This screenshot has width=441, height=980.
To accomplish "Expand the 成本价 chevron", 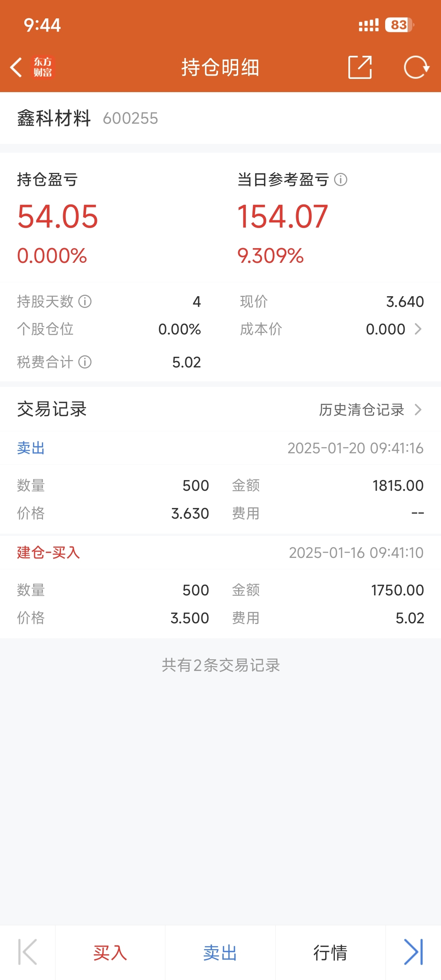I will click(x=418, y=329).
